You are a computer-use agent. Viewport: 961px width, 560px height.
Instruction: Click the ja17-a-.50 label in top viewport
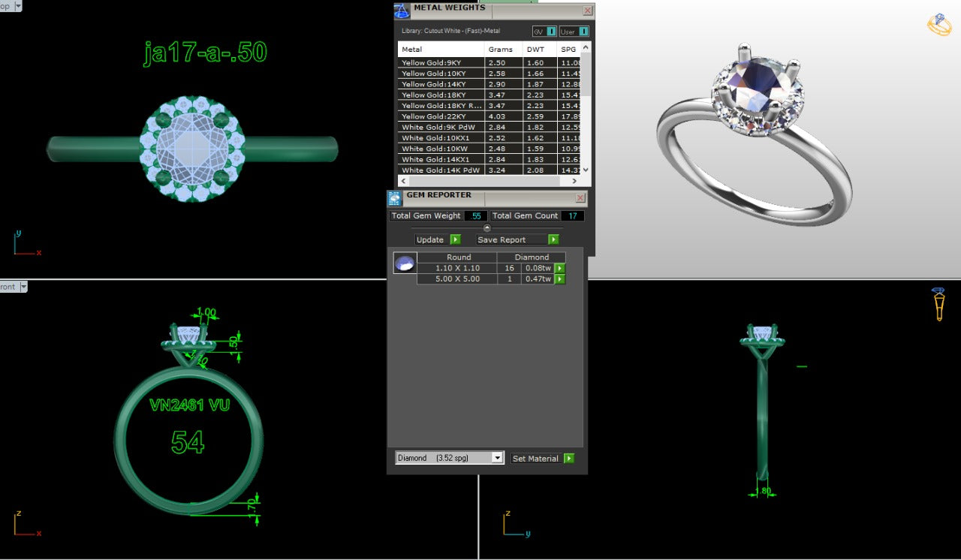(205, 53)
